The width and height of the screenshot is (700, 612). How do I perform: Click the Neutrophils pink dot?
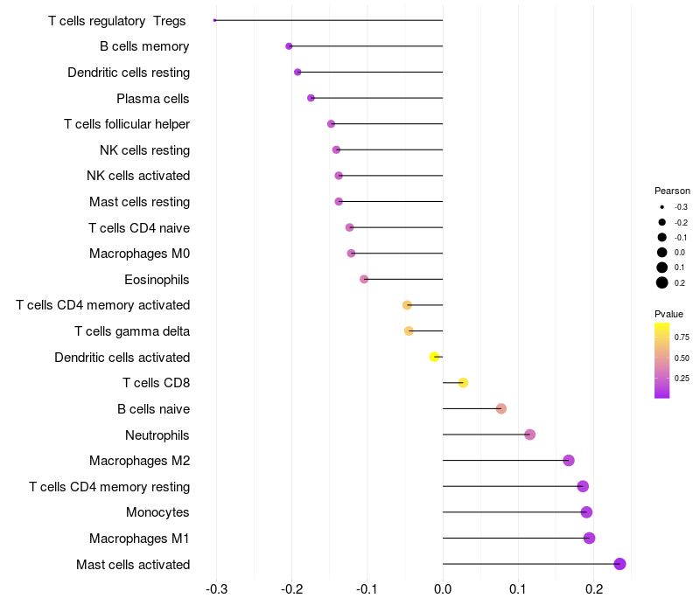pos(529,435)
